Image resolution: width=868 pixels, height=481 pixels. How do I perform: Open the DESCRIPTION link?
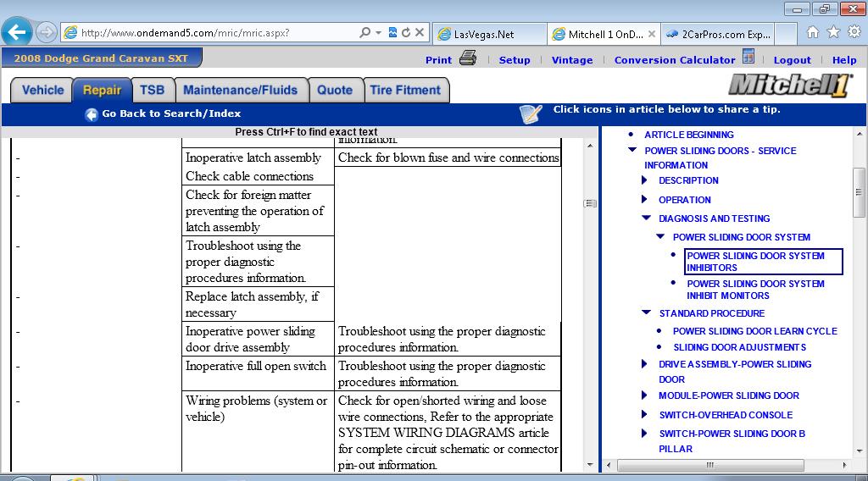(x=688, y=180)
